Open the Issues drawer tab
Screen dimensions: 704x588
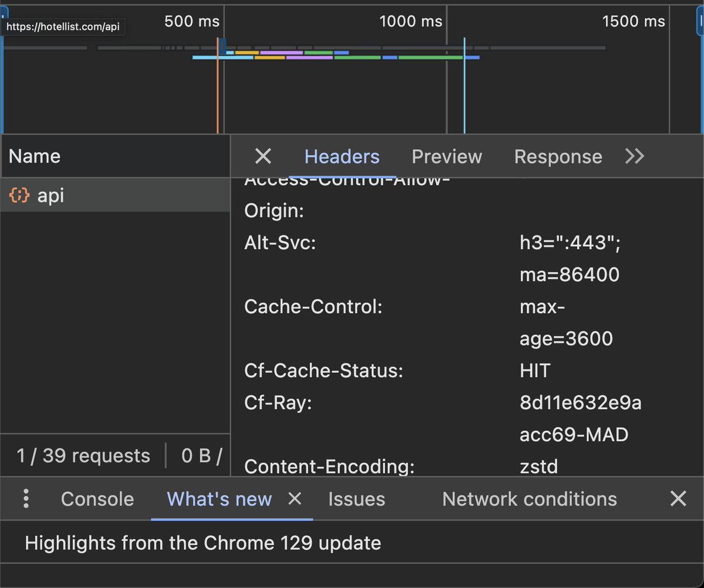pos(356,499)
